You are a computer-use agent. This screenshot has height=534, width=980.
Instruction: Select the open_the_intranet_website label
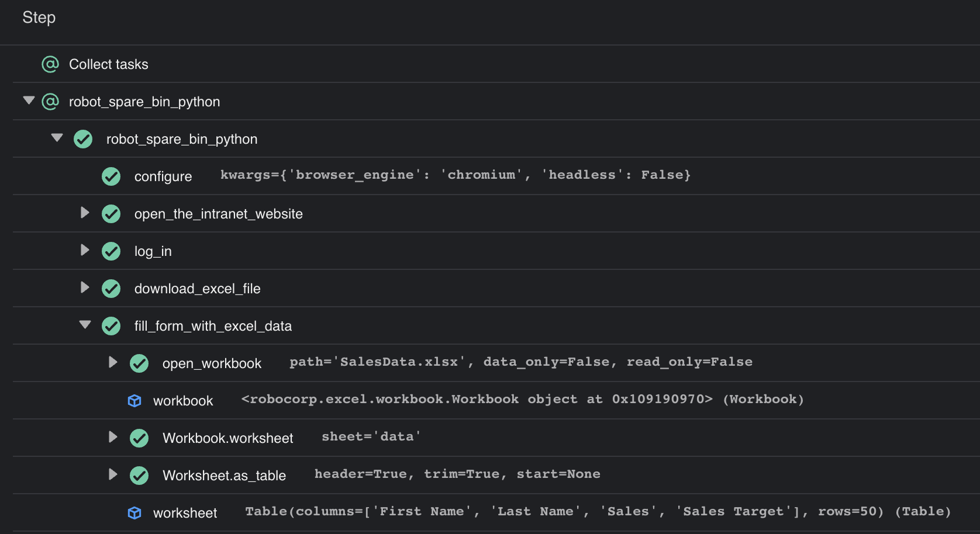pyautogui.click(x=219, y=214)
